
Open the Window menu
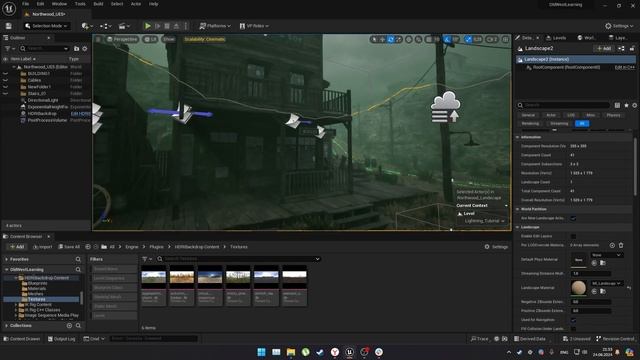click(59, 4)
